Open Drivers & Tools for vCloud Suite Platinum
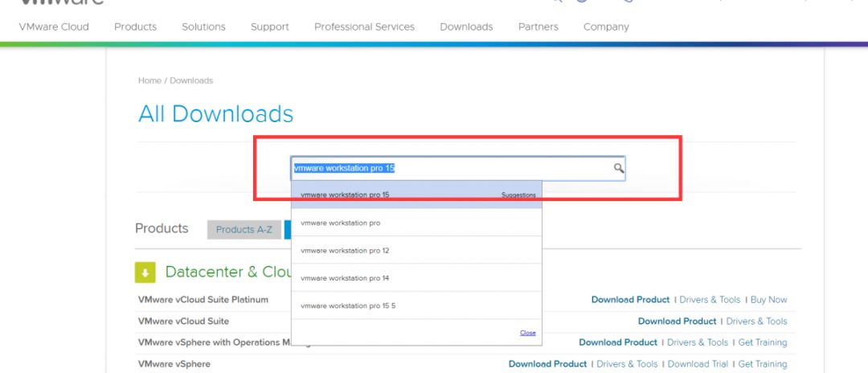This screenshot has width=868, height=373. point(710,299)
